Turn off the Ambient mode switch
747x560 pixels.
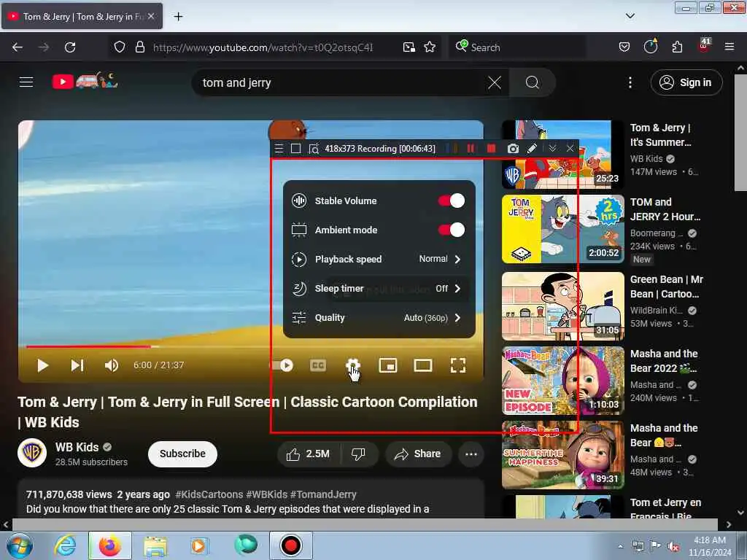pos(451,230)
